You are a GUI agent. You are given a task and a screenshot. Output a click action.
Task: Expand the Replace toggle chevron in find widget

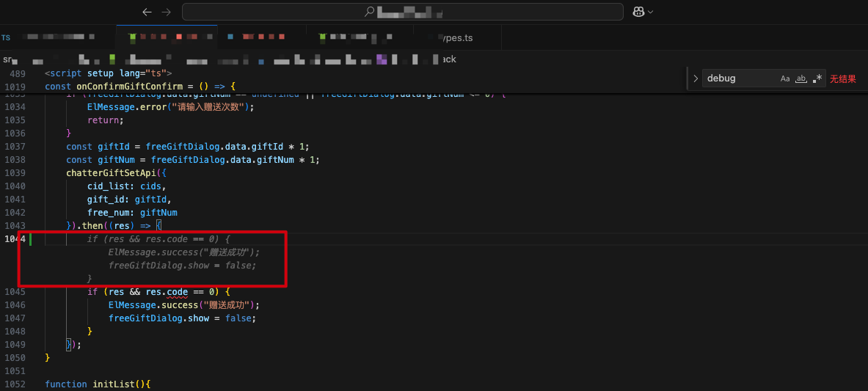pos(696,78)
